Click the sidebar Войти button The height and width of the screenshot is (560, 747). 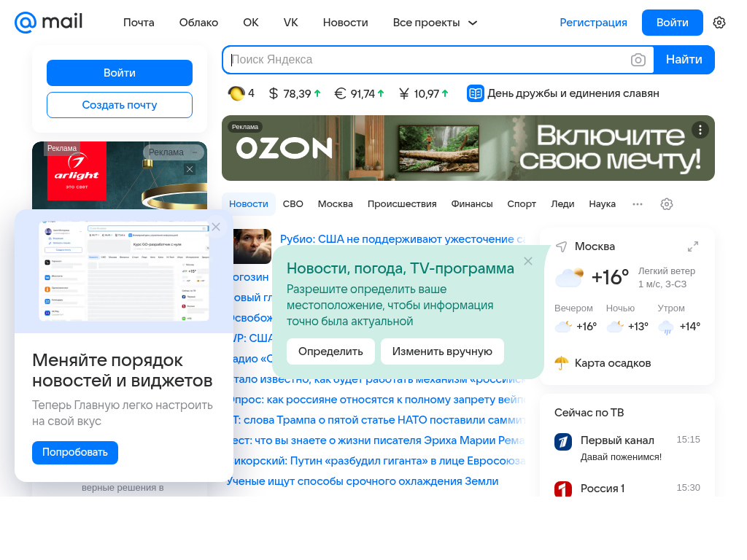[x=120, y=73]
